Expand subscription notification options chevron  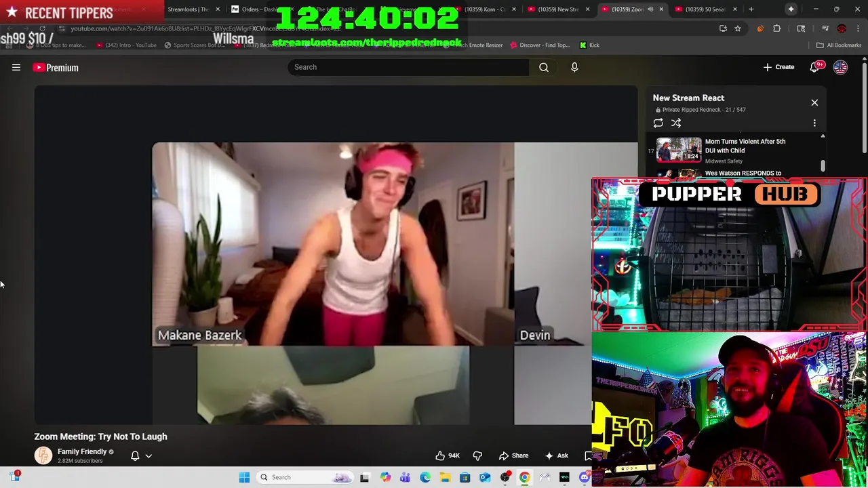pos(149,456)
